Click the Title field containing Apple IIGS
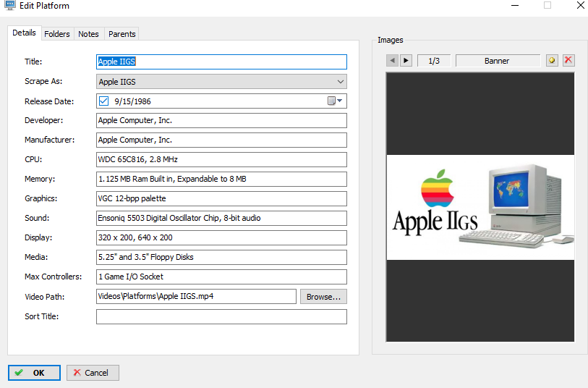588x388 pixels. (221, 62)
